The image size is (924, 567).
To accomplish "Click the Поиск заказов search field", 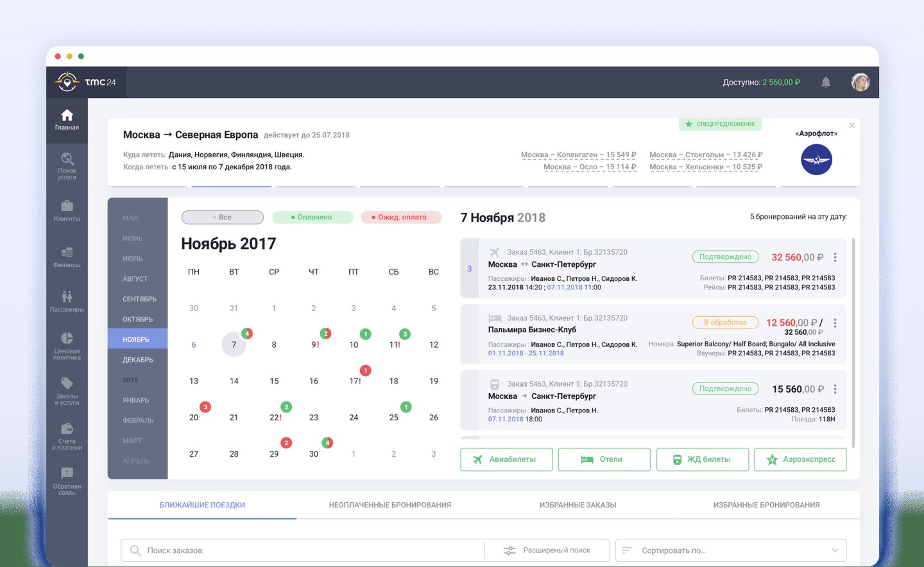I will pos(303,550).
